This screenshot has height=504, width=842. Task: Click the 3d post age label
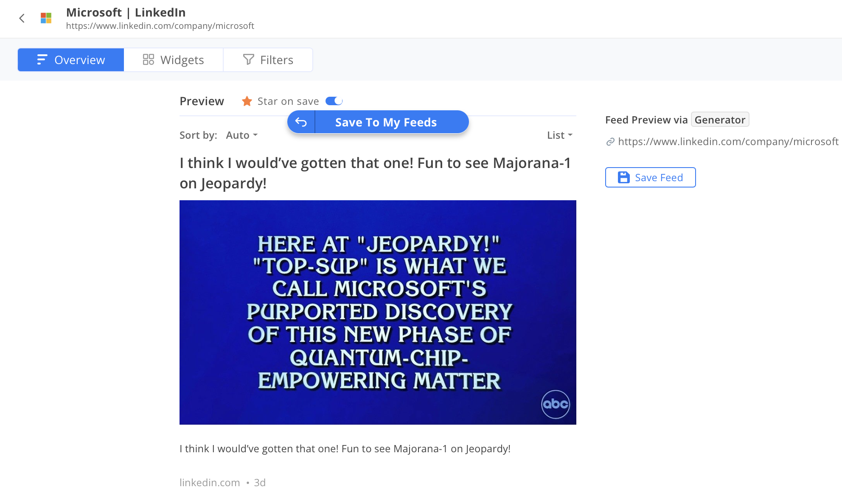(x=260, y=482)
